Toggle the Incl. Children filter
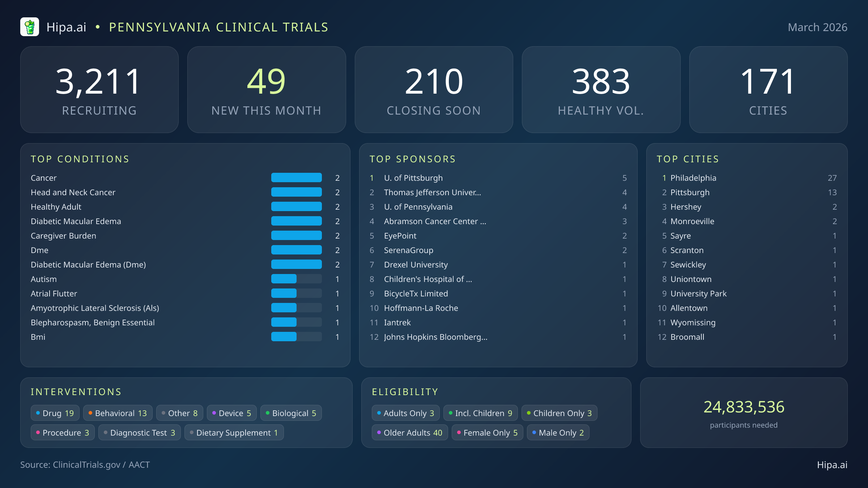The width and height of the screenshot is (868, 488). pyautogui.click(x=480, y=413)
